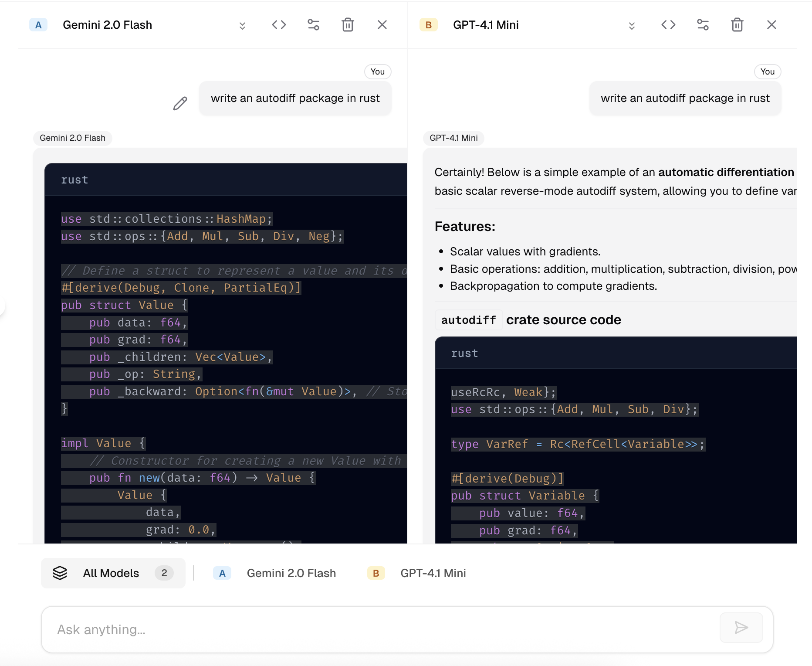This screenshot has height=666, width=812.
Task: Send message with the arrow button
Action: (x=741, y=628)
